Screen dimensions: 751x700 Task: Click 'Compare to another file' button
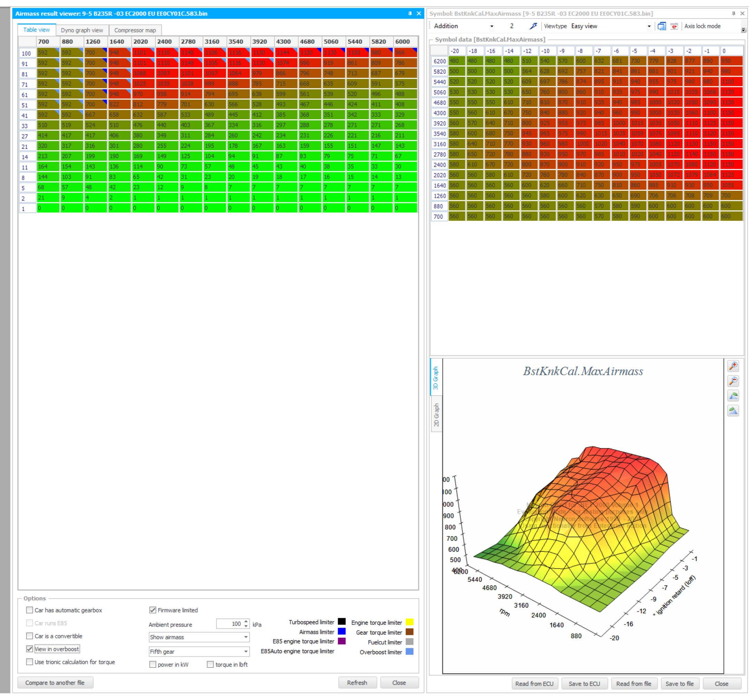55,683
